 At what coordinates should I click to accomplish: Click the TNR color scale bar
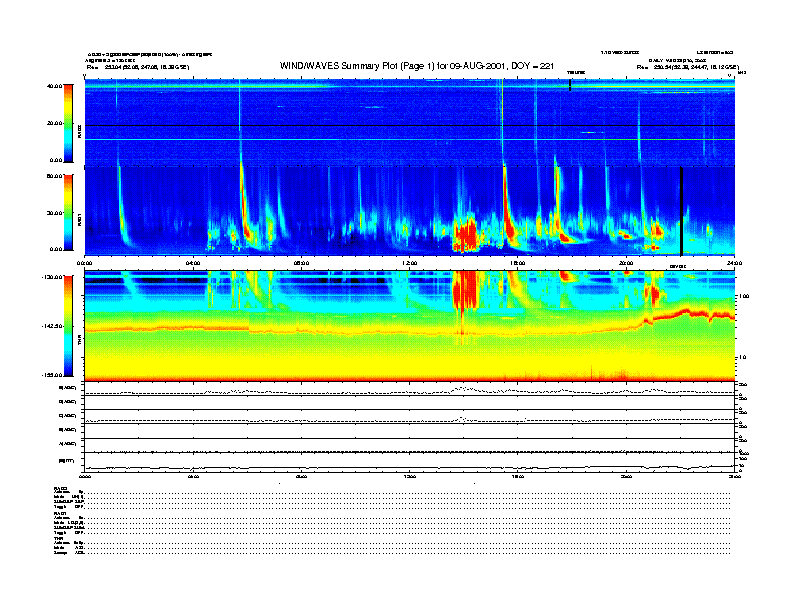(68, 326)
